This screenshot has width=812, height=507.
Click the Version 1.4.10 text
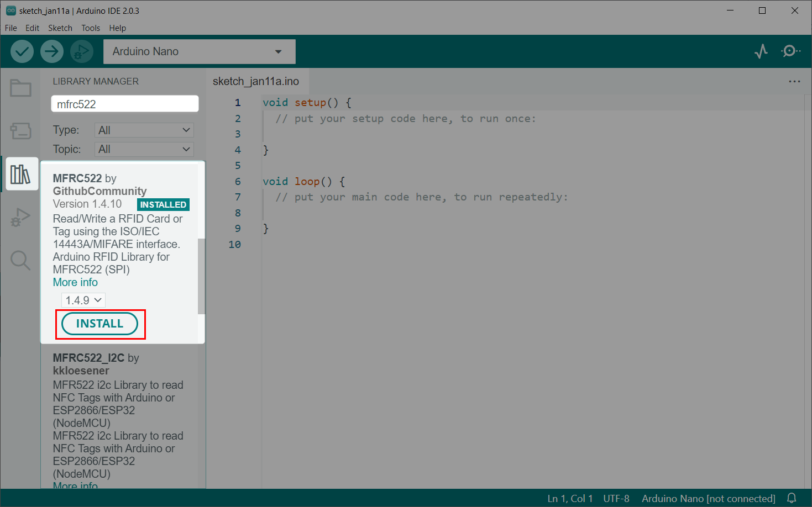click(x=87, y=204)
